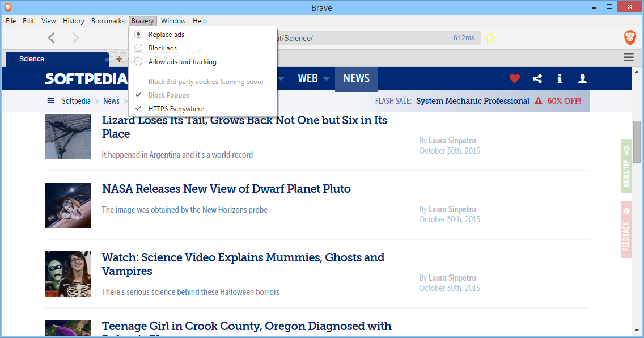Open Teenage Girl in Crook County article
Viewport: 644px width, 338px height.
click(247, 328)
